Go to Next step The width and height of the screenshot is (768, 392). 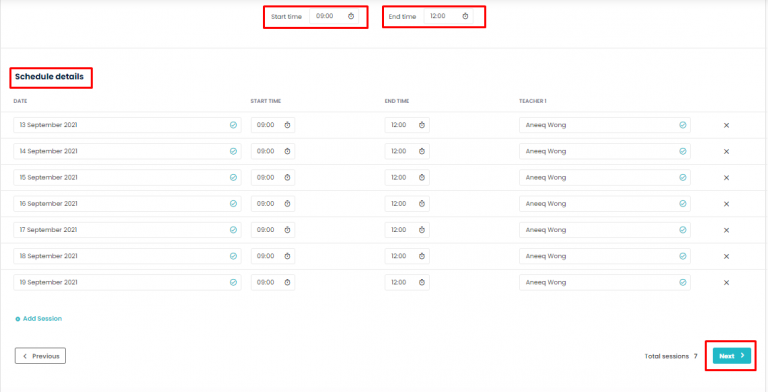(x=732, y=356)
